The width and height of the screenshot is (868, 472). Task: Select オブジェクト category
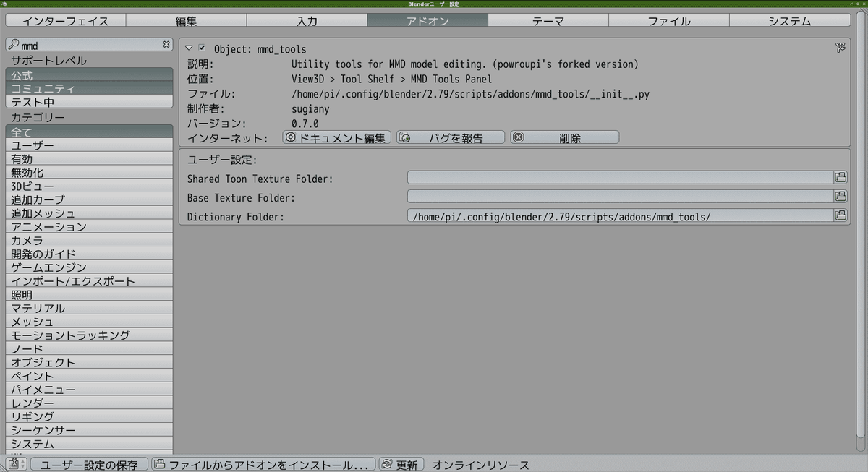coord(89,362)
